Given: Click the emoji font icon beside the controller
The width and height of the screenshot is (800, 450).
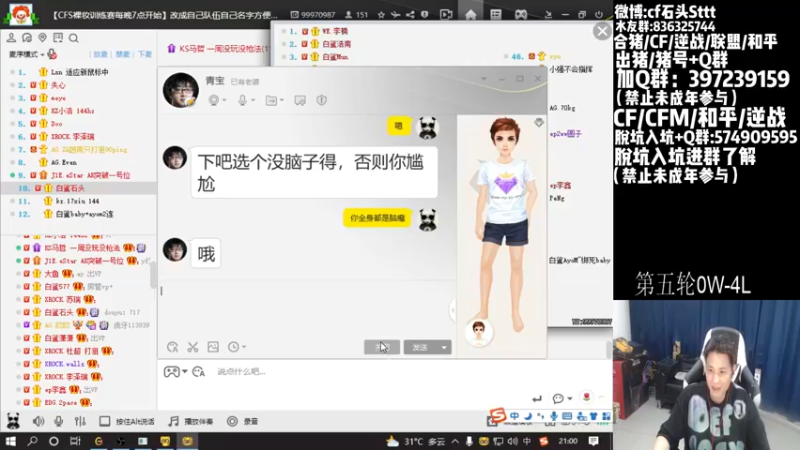Looking at the screenshot, I should tap(198, 371).
